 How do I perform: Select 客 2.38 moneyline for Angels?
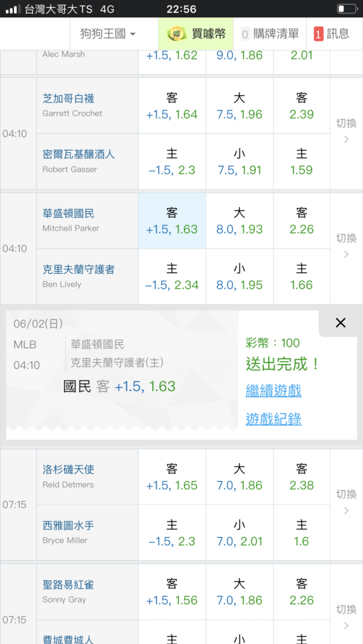point(302,477)
